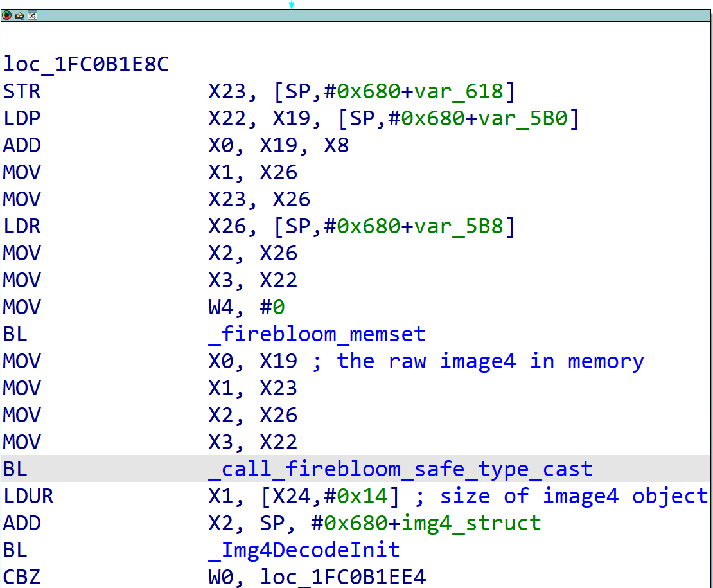The height and width of the screenshot is (588, 713).
Task: Click the 'size of image4 object' comment
Action: click(x=574, y=496)
